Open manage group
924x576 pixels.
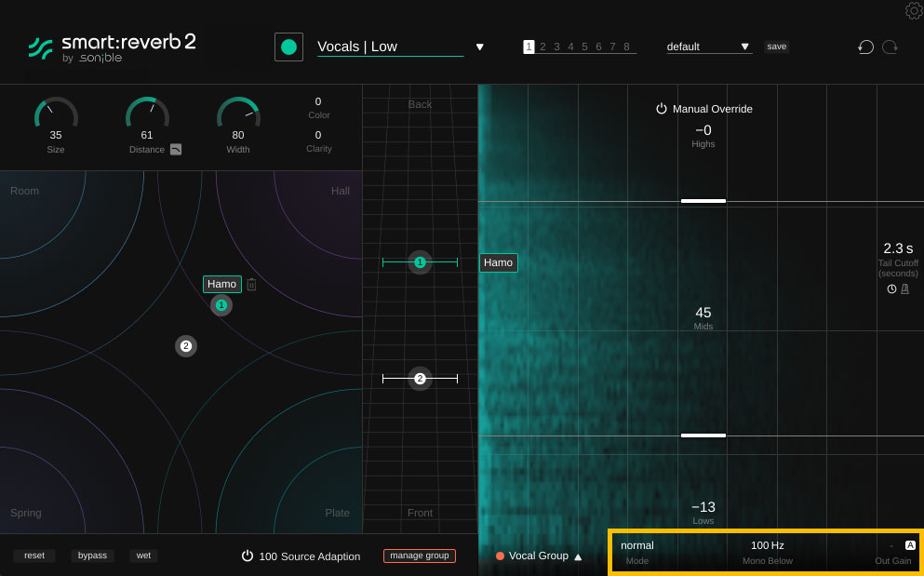click(x=420, y=556)
